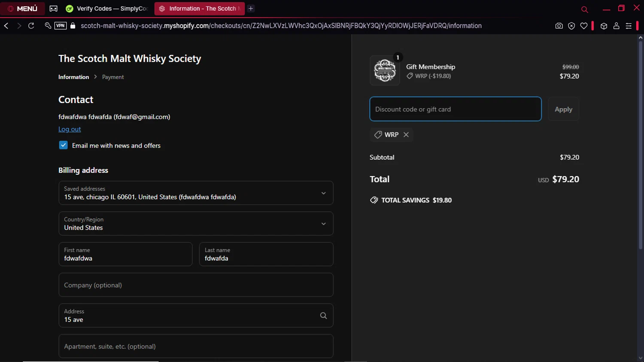This screenshot has height=362, width=644.
Task: Open the Opera Menu button
Action: pyautogui.click(x=22, y=9)
